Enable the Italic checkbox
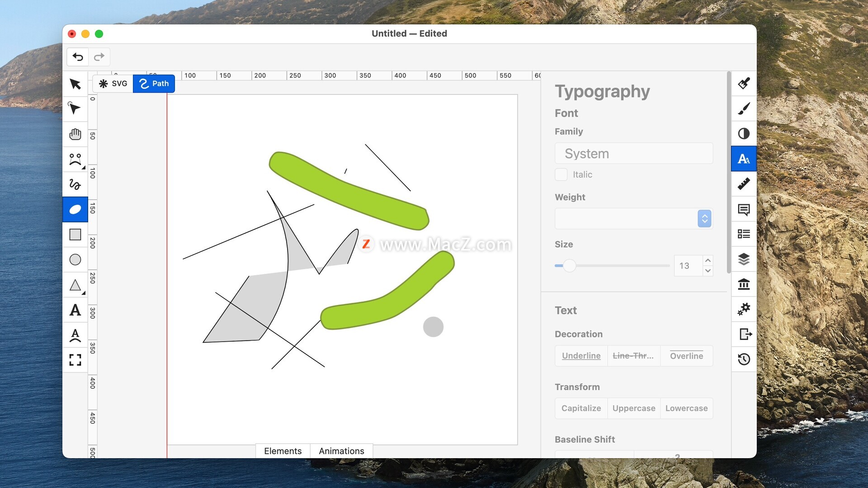Screen dimensions: 868x488 [x=561, y=174]
